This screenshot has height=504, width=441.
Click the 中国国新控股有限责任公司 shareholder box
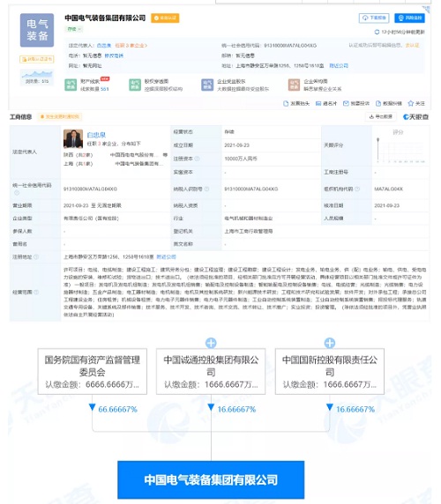330,371
